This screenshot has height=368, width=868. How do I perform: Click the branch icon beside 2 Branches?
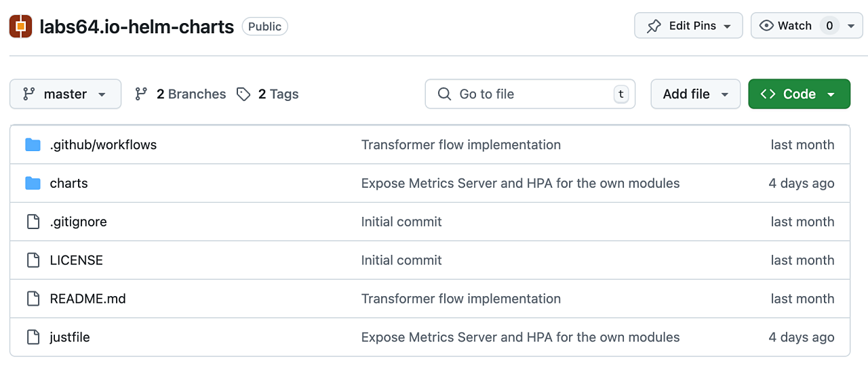141,94
